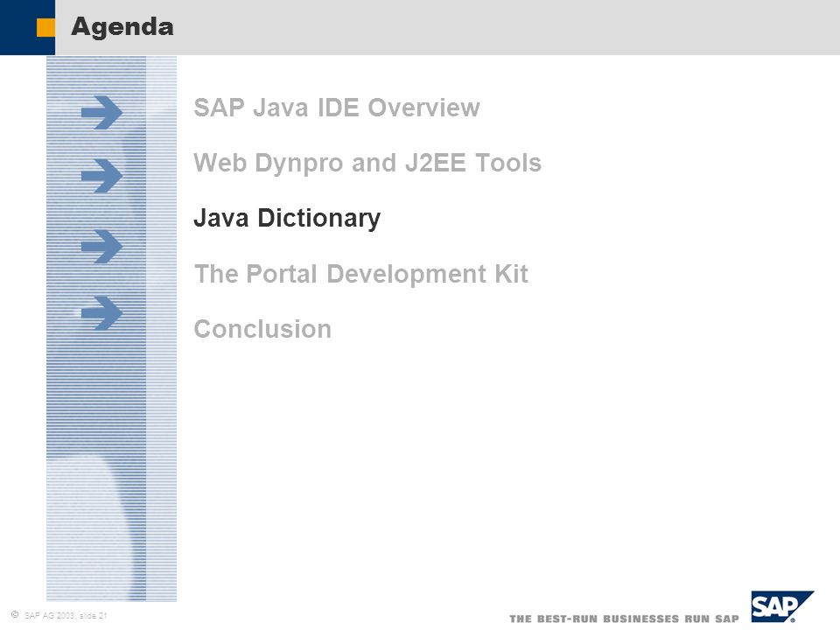Click the orange square beside Agenda title

point(45,28)
